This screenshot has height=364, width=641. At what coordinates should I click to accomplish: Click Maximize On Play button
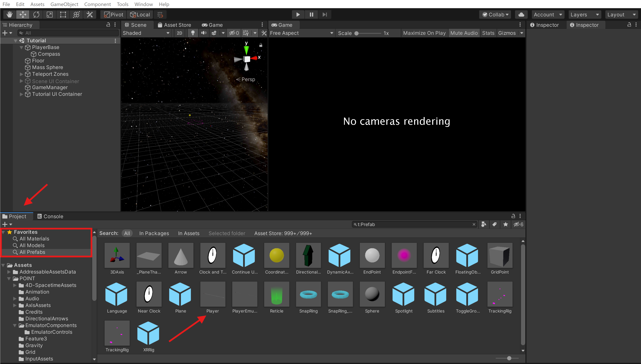coord(424,33)
